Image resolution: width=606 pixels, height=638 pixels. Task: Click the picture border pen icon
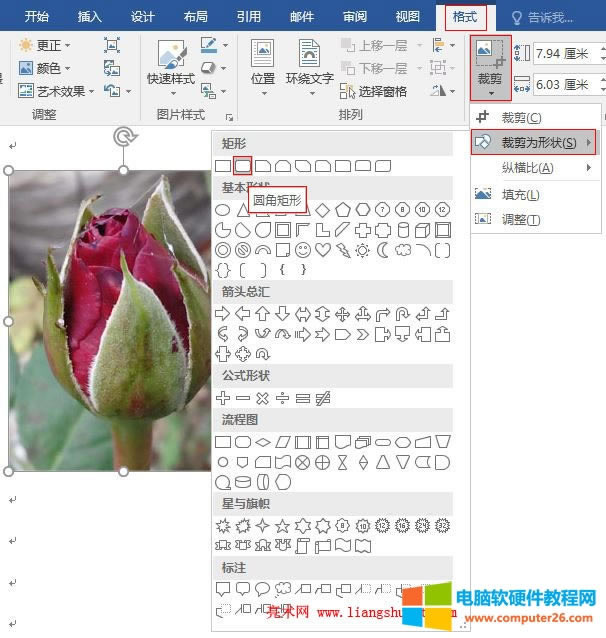pos(209,45)
